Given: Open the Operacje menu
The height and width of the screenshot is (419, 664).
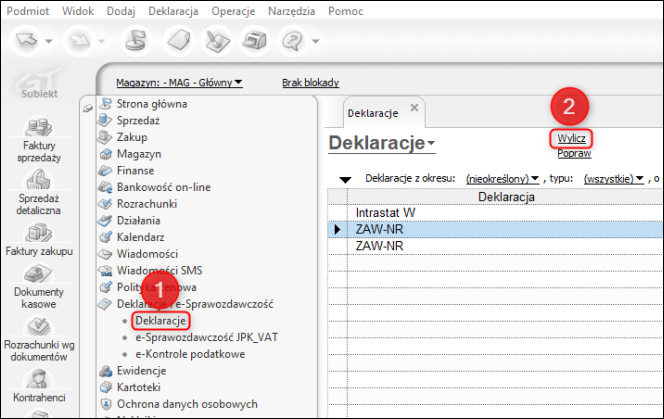Looking at the screenshot, I should pyautogui.click(x=233, y=11).
